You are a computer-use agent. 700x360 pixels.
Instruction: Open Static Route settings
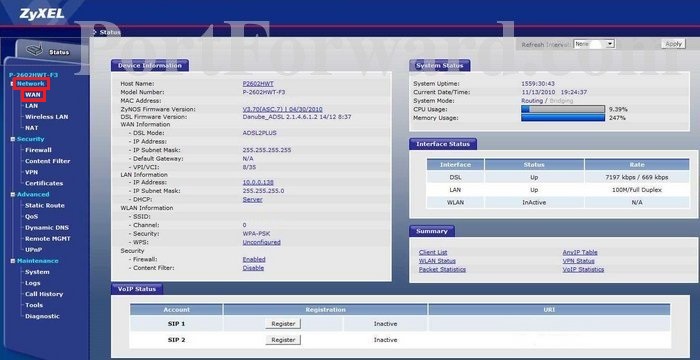click(45, 205)
